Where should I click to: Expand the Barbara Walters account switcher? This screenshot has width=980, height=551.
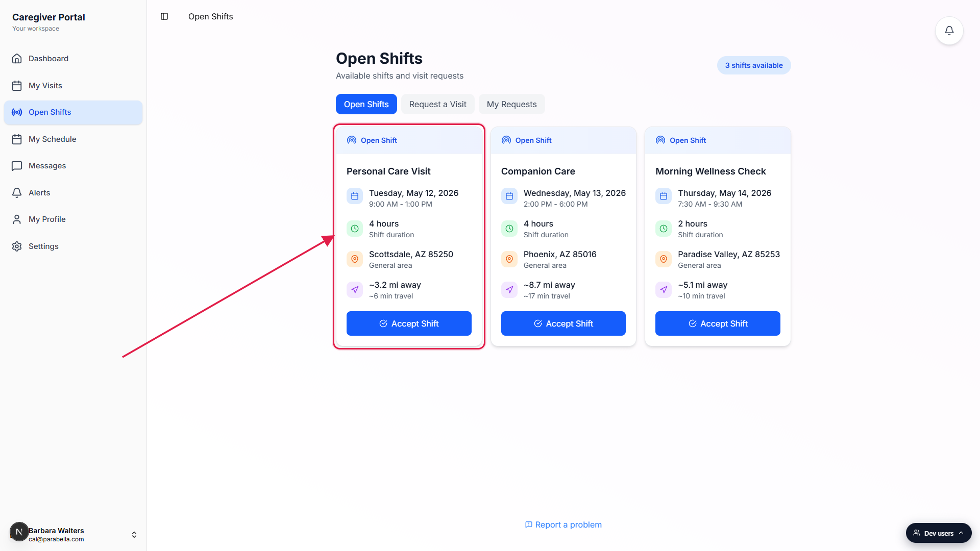pyautogui.click(x=134, y=535)
